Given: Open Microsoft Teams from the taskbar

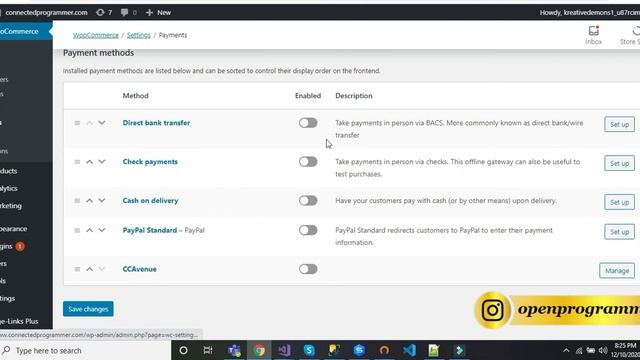Looking at the screenshot, I should pos(234,350).
